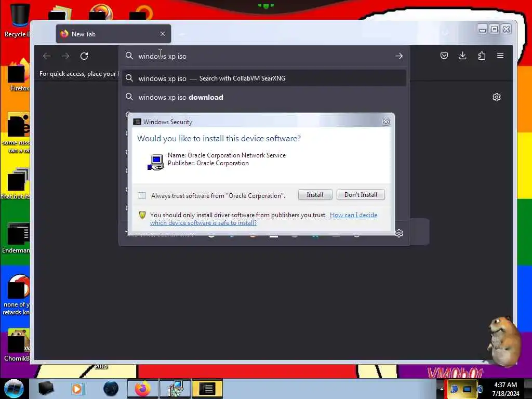Open the ChomikBox desktop icon
The height and width of the screenshot is (399, 532).
click(x=16, y=345)
